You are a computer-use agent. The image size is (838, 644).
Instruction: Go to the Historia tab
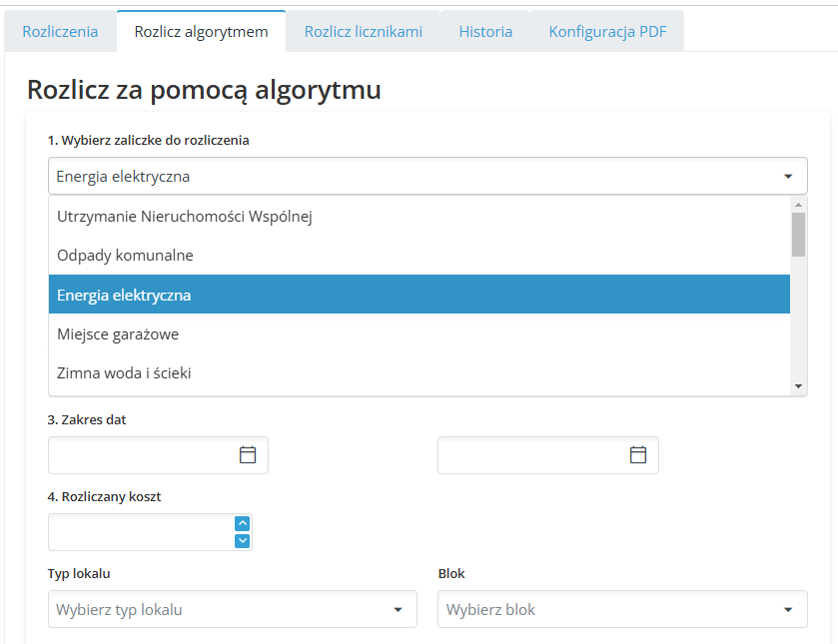(485, 32)
